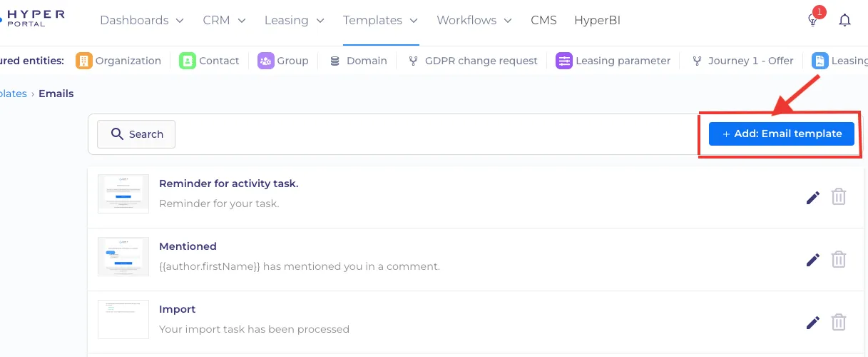
Task: Click the title 'Reminder for activity task.'
Action: 229,183
